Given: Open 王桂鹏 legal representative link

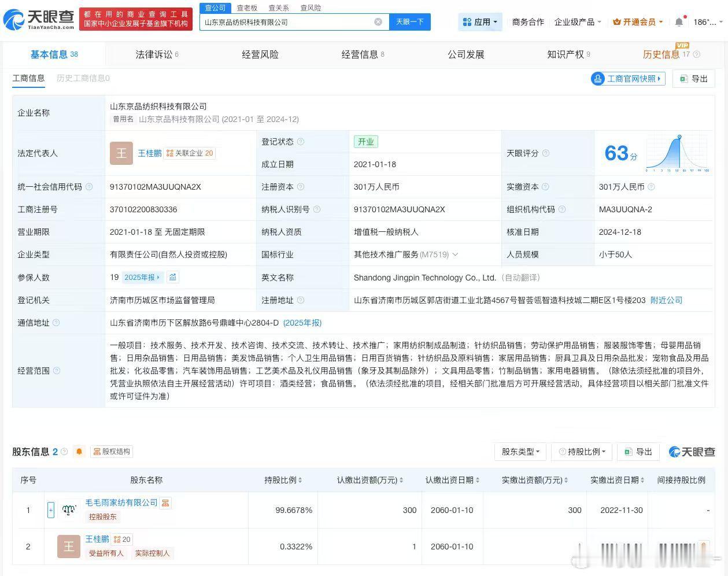Looking at the screenshot, I should point(149,153).
